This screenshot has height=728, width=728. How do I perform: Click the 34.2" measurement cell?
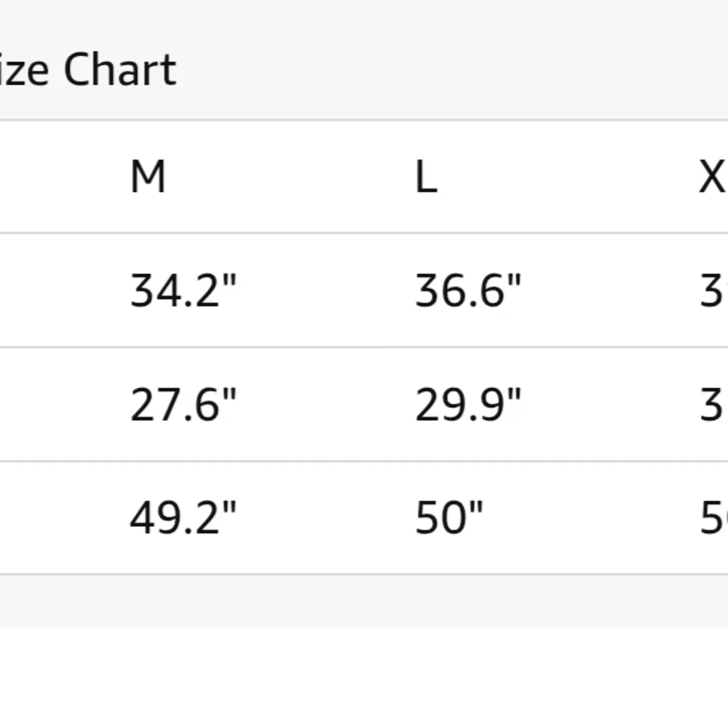[183, 290]
